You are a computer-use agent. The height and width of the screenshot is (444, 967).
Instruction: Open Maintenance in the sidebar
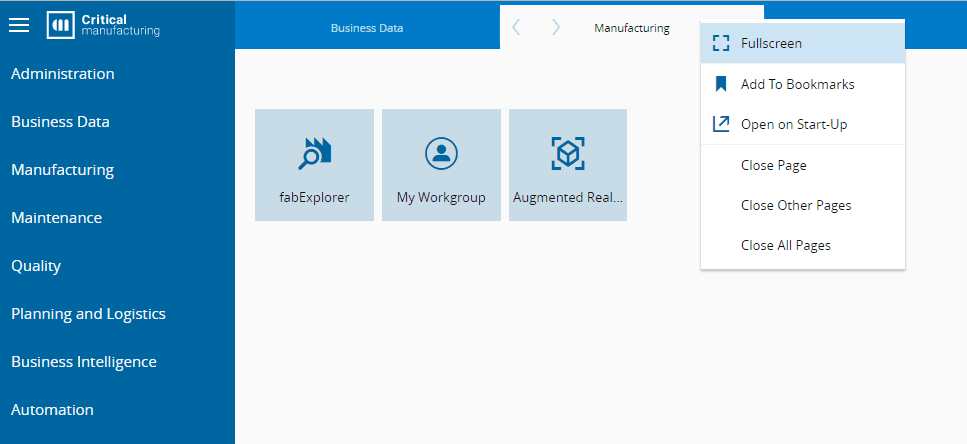click(57, 218)
